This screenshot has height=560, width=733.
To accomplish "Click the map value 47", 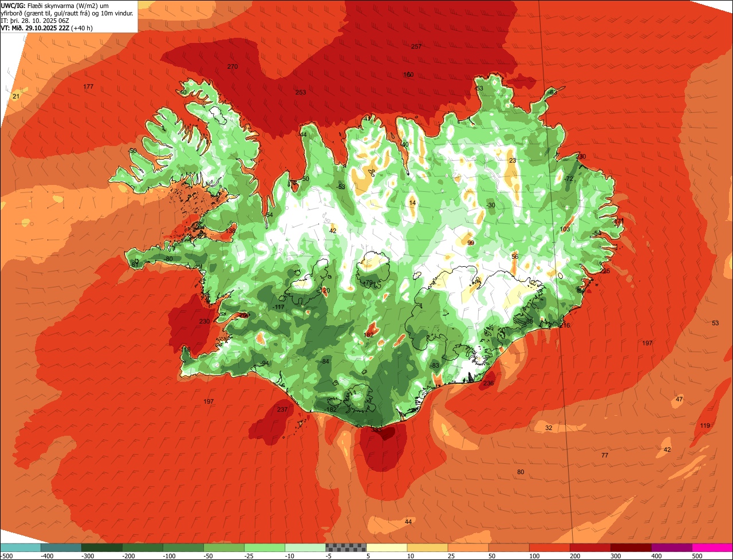I will point(679,399).
